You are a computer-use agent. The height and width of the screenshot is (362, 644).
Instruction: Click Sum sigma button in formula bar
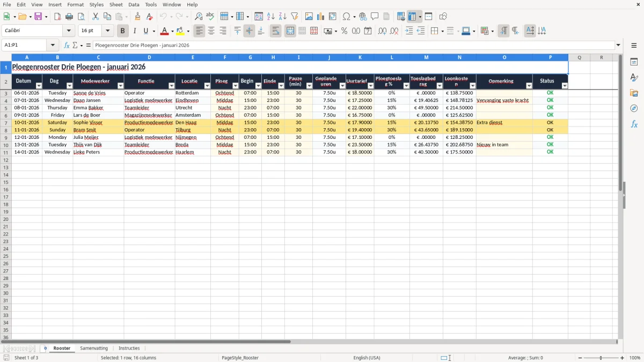pyautogui.click(x=75, y=45)
